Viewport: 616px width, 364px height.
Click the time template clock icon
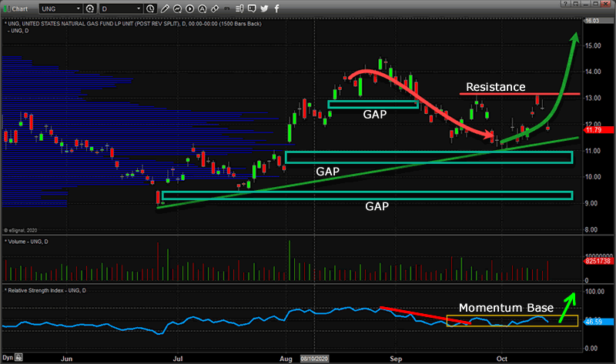pyautogui.click(x=150, y=8)
